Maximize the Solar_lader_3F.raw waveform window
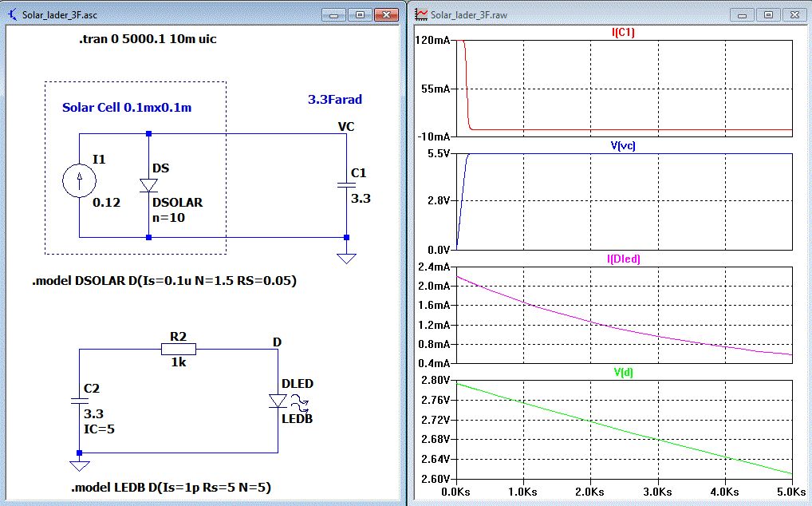 pyautogui.click(x=768, y=14)
